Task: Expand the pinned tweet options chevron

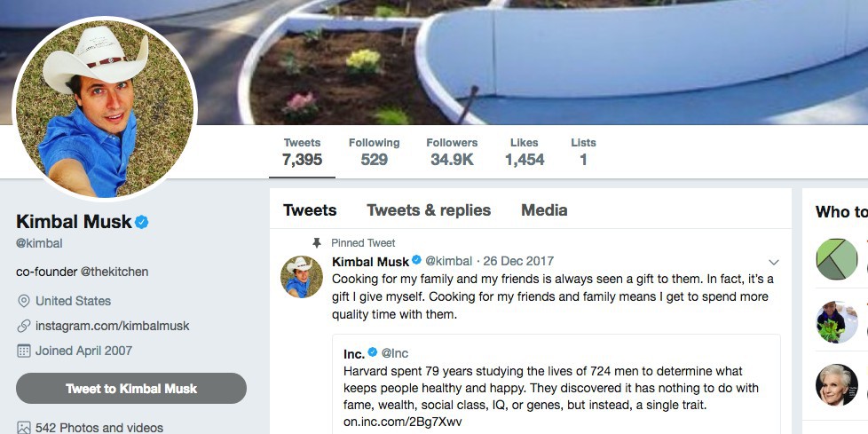Action: [x=773, y=262]
